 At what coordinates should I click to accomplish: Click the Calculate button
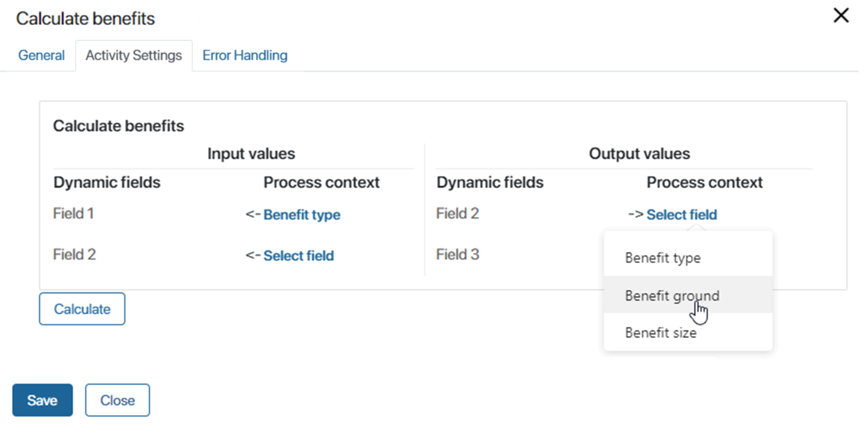(82, 309)
